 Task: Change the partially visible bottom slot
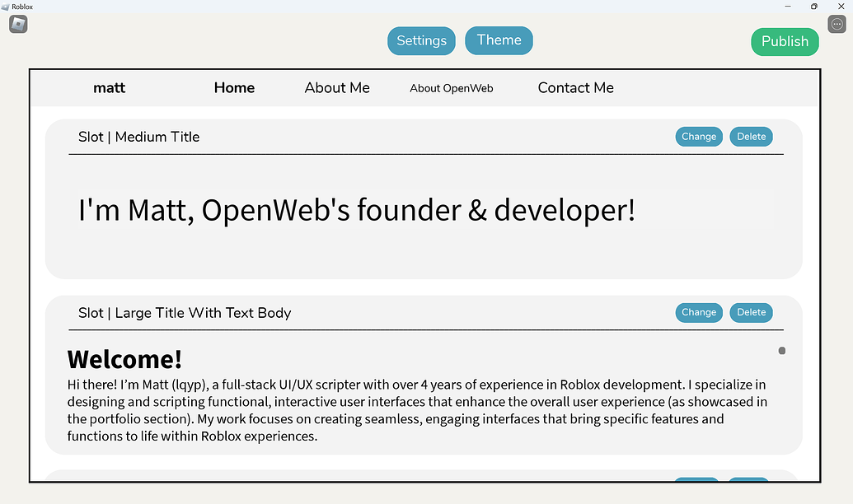696,482
